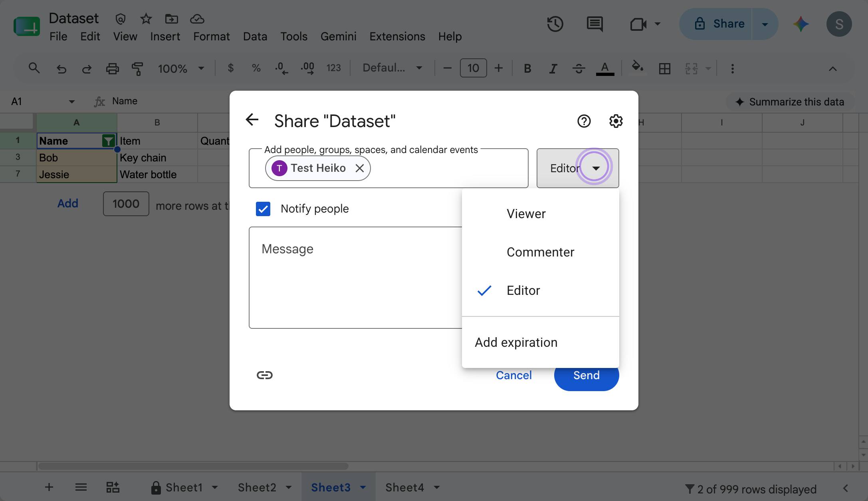Open the meeting camera dropdown arrow
Image resolution: width=868 pixels, height=501 pixels.
coord(657,24)
